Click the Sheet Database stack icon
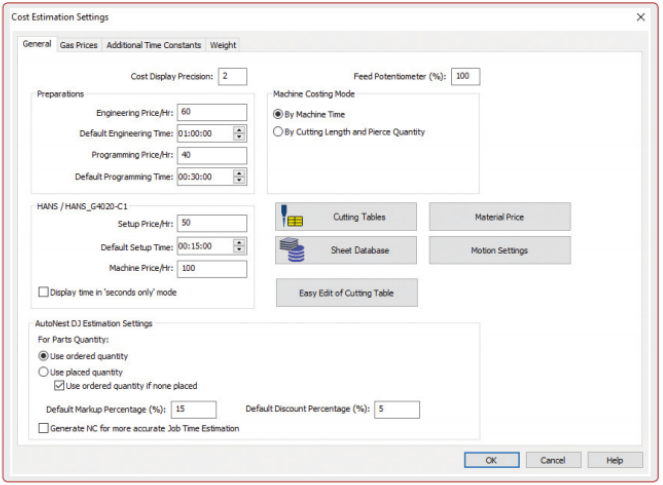 291,250
